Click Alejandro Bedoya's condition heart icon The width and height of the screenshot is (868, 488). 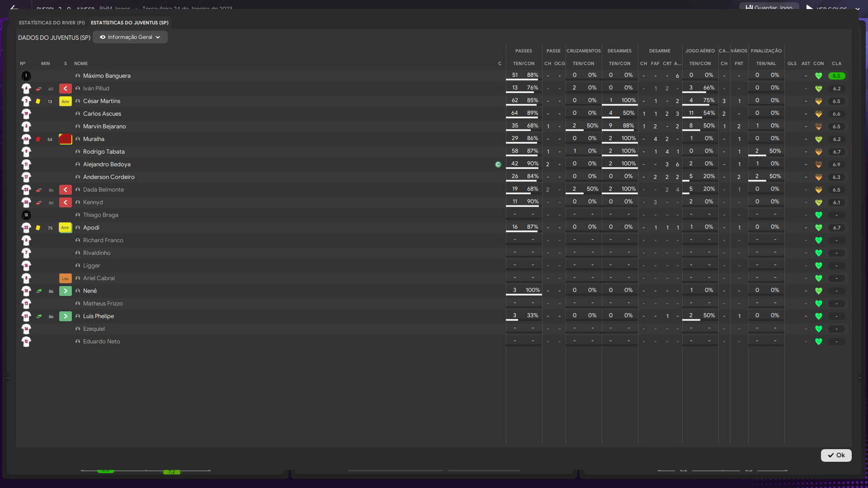819,164
